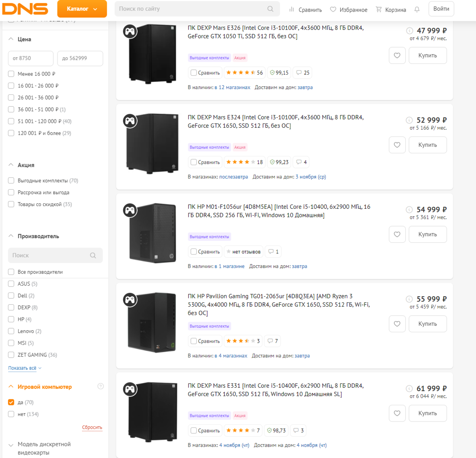
Task: Open the 25 comments on DEXP Mars E326
Action: [x=303, y=73]
